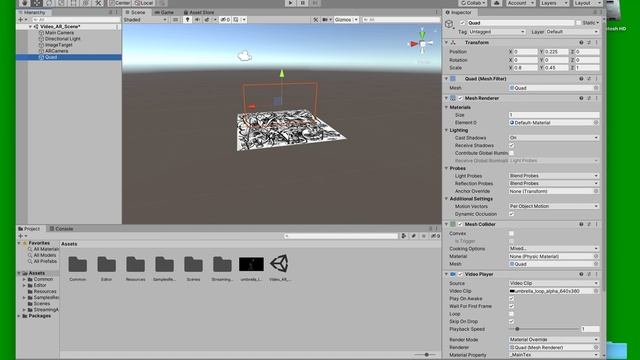This screenshot has height=360, width=640.
Task: Open the Collab menu button
Action: pos(473,3)
